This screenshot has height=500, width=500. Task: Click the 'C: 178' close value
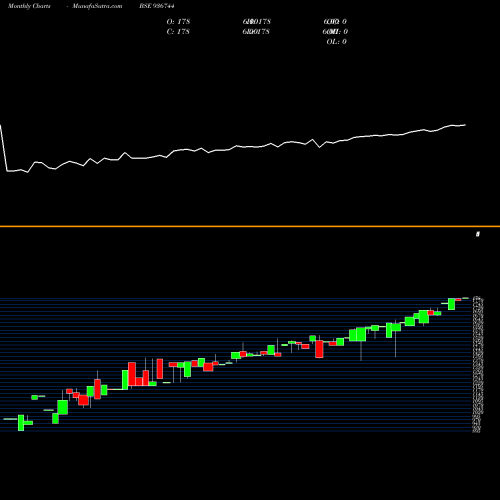pos(178,32)
